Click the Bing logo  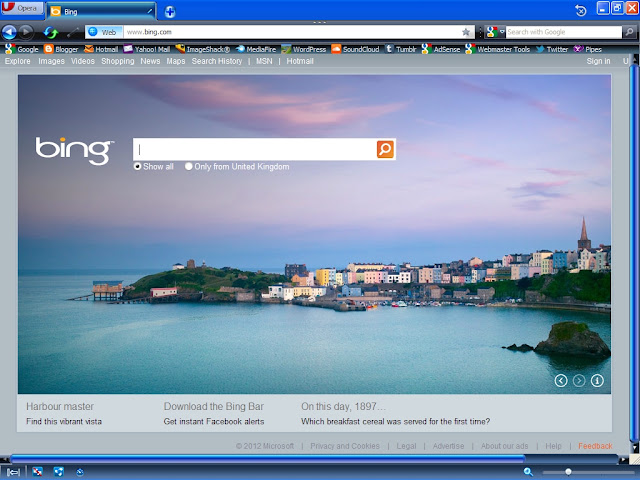click(x=74, y=150)
